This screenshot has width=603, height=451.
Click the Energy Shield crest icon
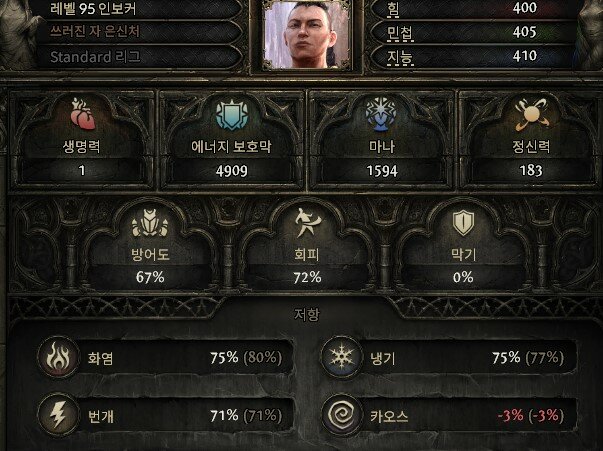point(232,114)
